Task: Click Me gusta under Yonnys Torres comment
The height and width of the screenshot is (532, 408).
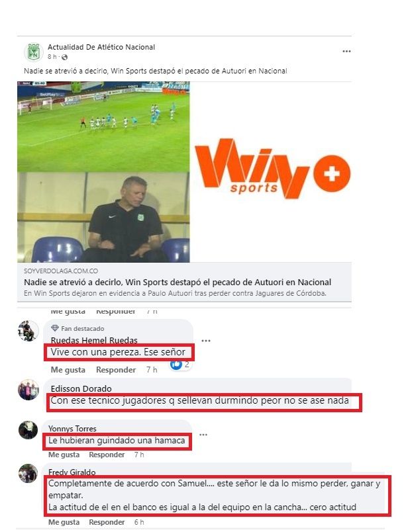Action: [x=64, y=455]
